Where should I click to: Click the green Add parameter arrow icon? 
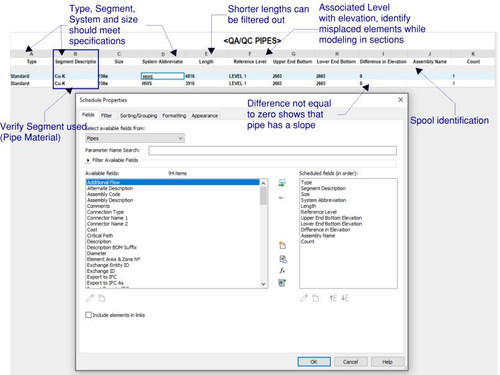click(282, 183)
